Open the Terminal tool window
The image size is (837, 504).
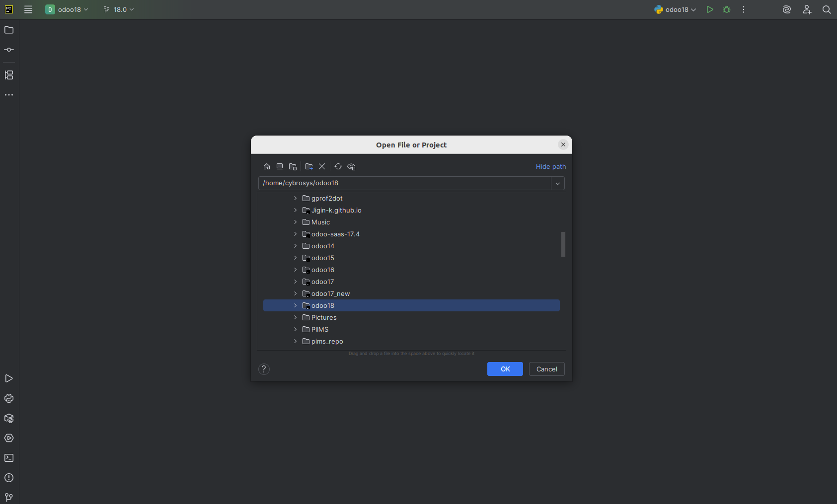pos(9,458)
